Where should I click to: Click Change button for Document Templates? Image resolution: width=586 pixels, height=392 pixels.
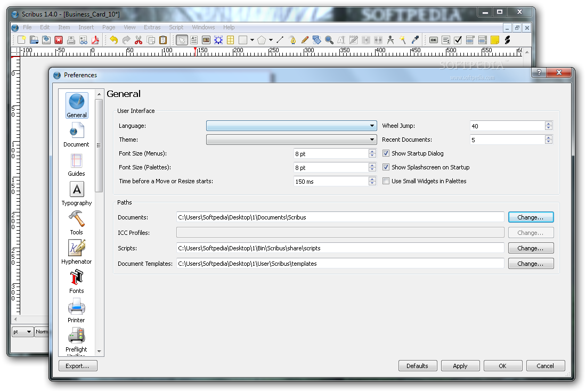tap(531, 264)
